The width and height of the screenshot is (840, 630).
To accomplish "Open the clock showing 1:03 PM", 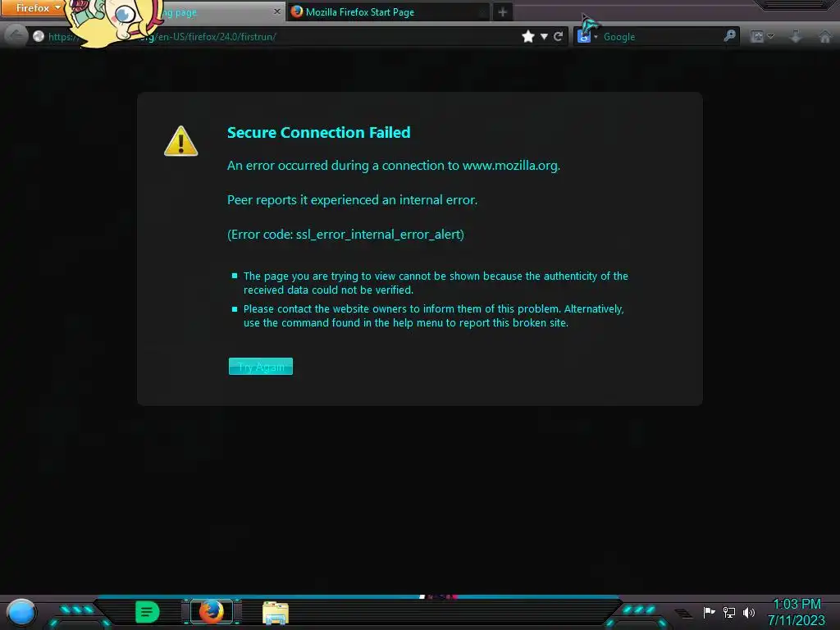I will click(x=797, y=605).
